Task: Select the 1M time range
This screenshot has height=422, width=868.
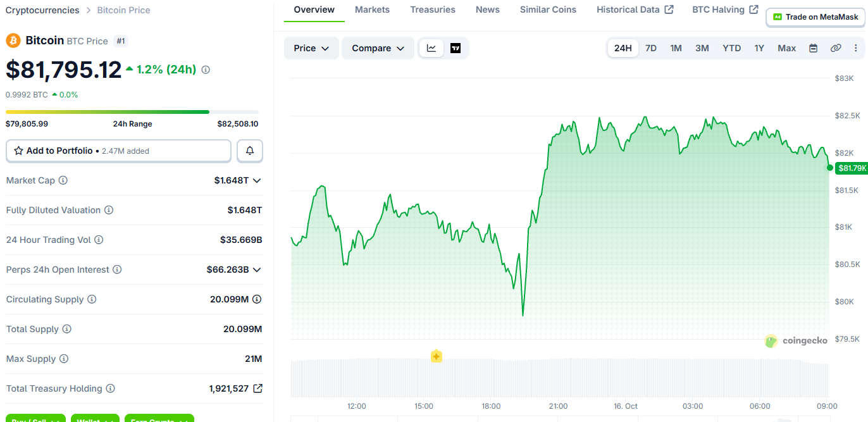Action: [x=676, y=48]
